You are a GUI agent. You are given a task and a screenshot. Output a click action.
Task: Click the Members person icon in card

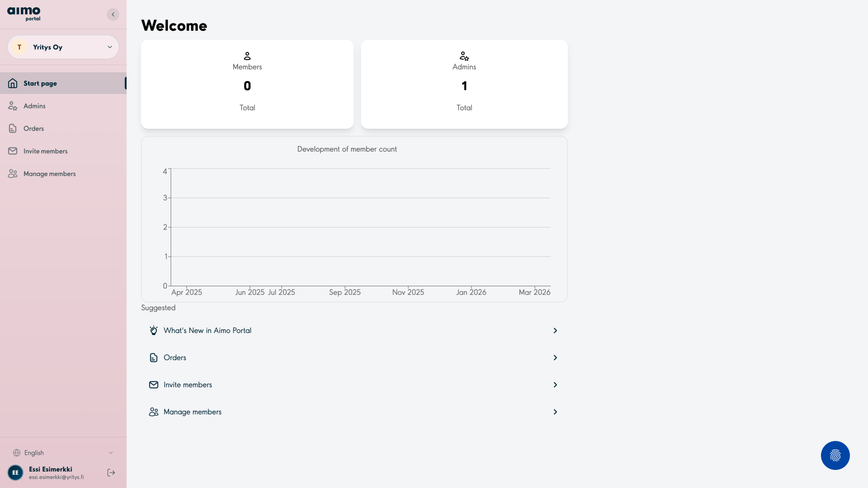tap(247, 56)
